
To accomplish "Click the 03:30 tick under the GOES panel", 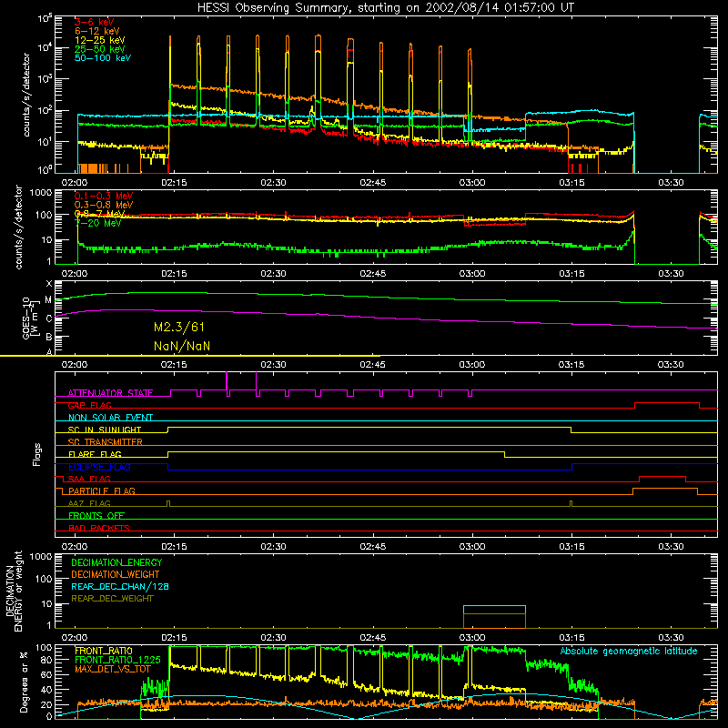I will click(671, 365).
